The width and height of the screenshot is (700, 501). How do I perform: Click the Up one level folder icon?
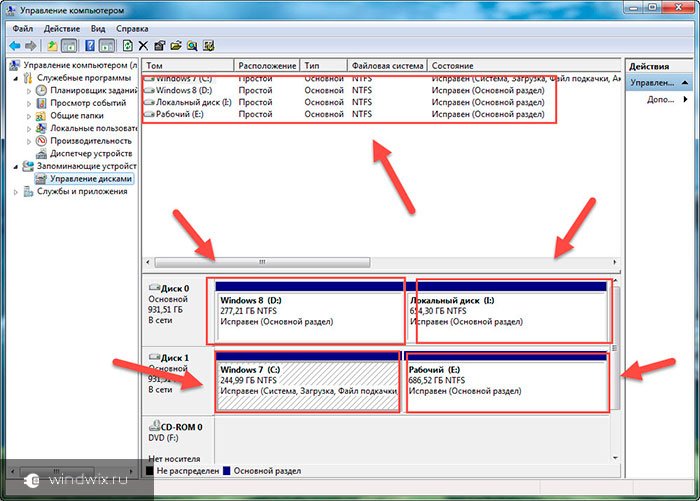pos(52,46)
